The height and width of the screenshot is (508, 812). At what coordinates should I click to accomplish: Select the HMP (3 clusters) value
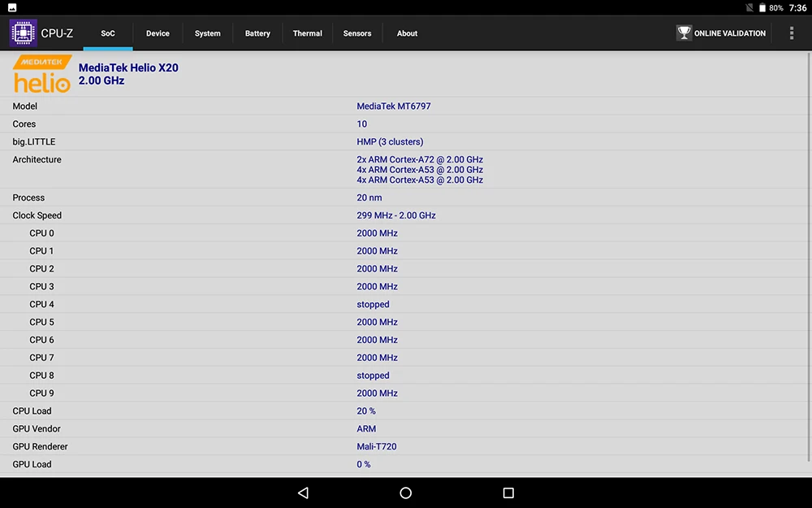pyautogui.click(x=390, y=141)
